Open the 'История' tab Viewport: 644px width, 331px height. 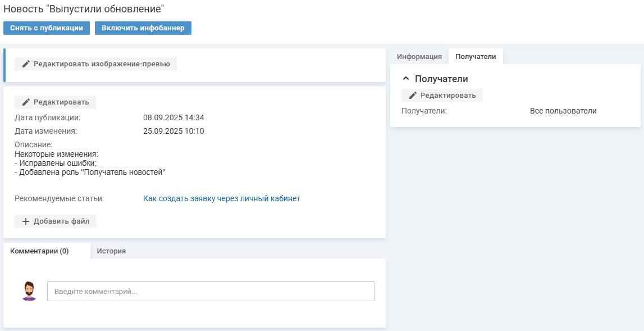tap(111, 251)
